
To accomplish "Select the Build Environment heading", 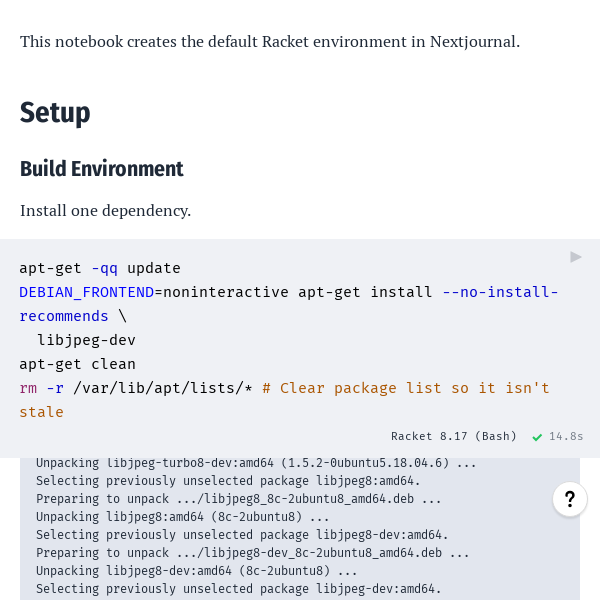I will tap(102, 169).
